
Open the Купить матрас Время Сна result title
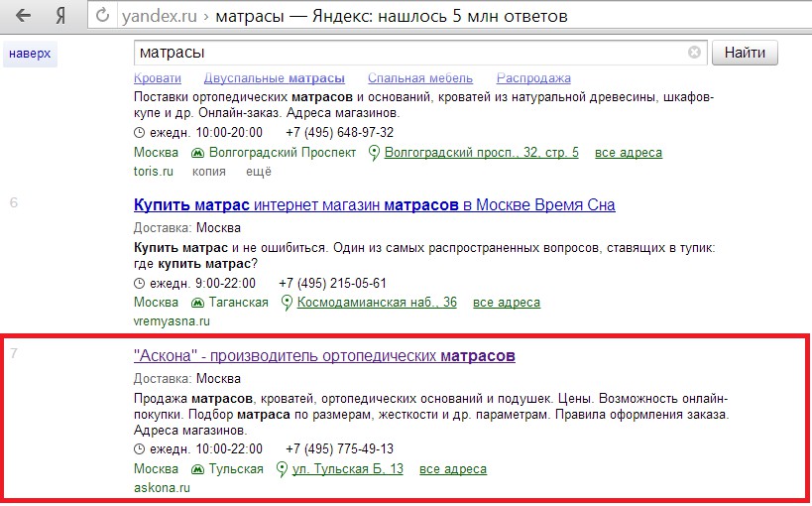coord(375,204)
